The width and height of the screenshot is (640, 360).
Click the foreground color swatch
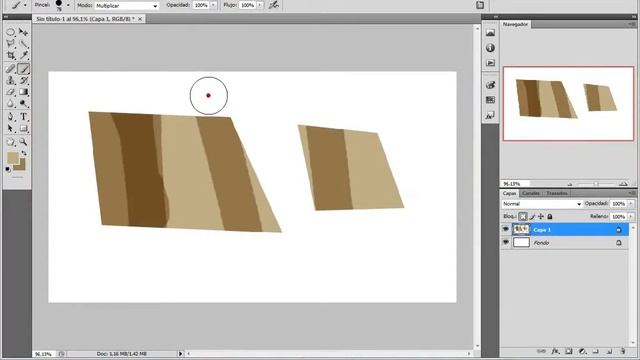click(x=12, y=158)
